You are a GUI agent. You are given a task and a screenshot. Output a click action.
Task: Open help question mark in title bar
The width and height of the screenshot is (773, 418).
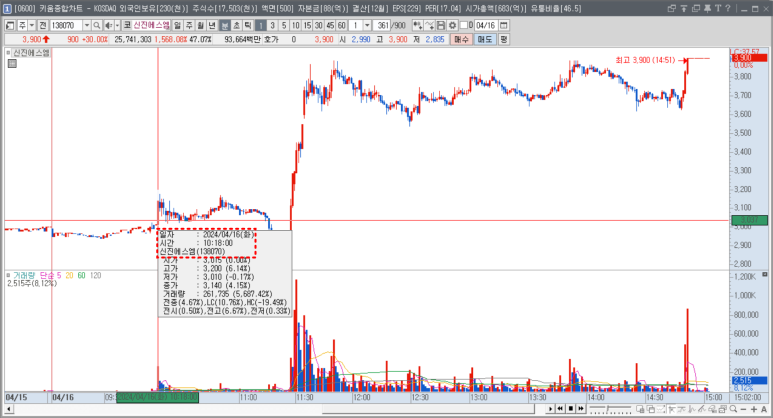click(728, 8)
